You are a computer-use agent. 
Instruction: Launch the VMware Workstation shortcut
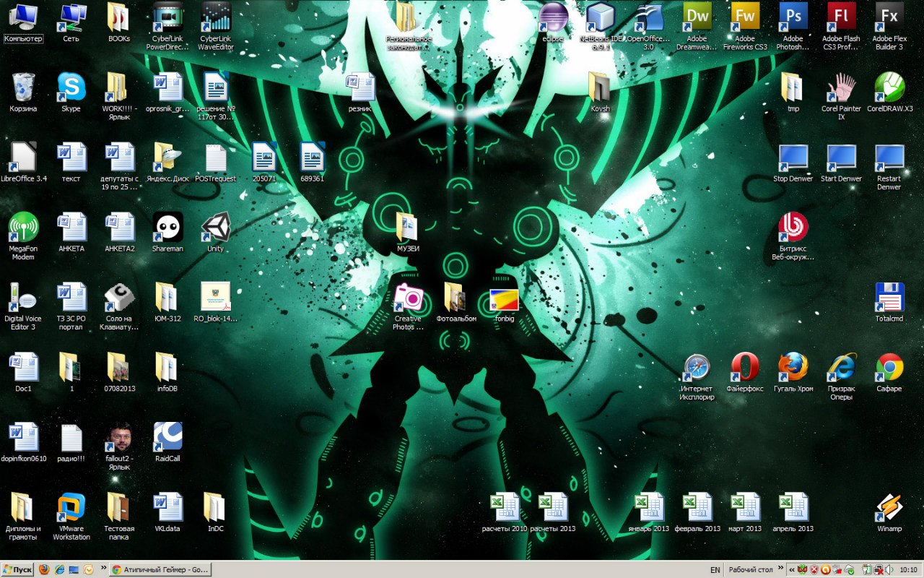coord(71,517)
